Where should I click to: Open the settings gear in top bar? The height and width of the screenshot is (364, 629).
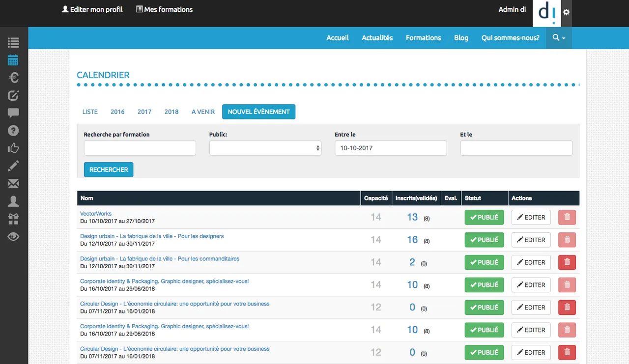[567, 12]
